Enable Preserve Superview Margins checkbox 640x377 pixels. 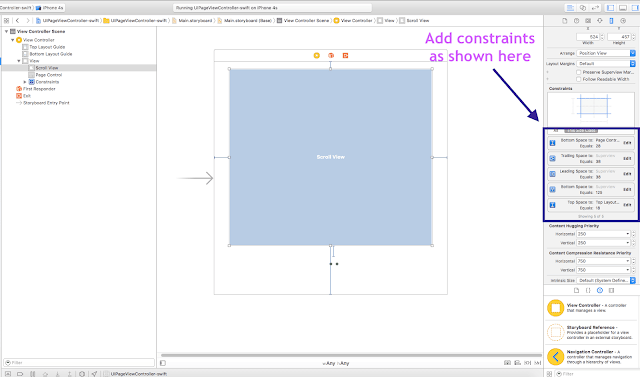[x=578, y=72]
